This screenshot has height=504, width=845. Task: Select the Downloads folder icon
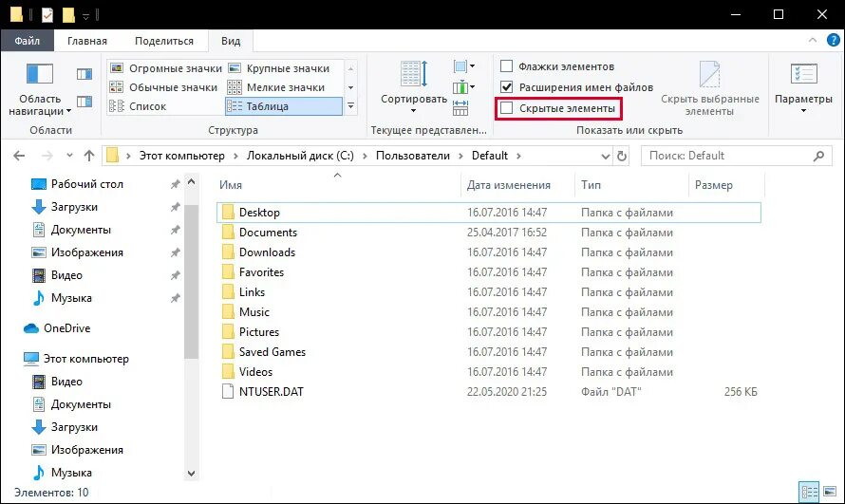(x=228, y=252)
